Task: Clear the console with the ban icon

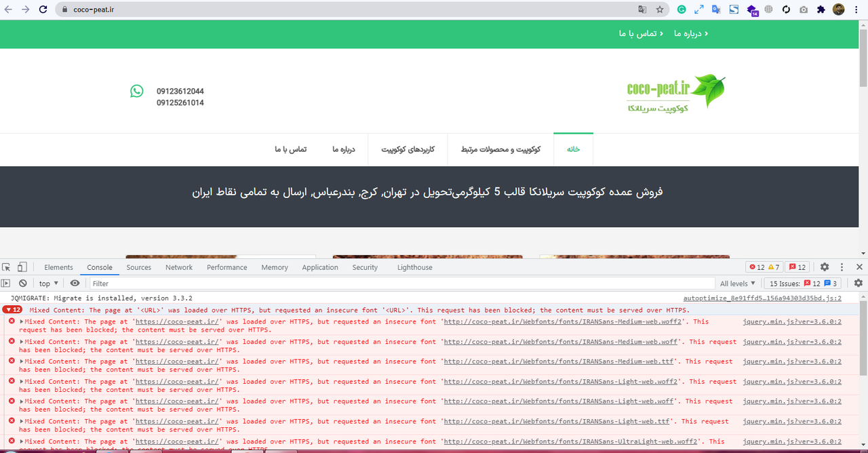Action: click(x=22, y=283)
